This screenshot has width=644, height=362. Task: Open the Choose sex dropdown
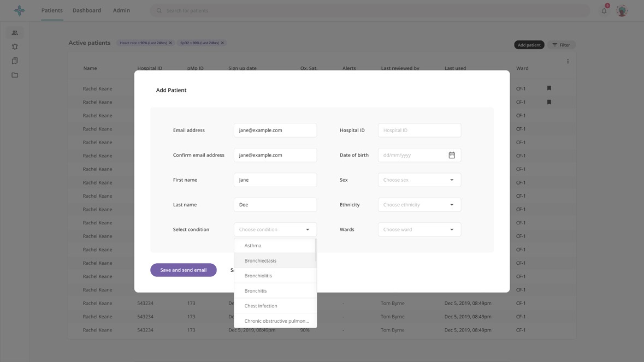[420, 180]
